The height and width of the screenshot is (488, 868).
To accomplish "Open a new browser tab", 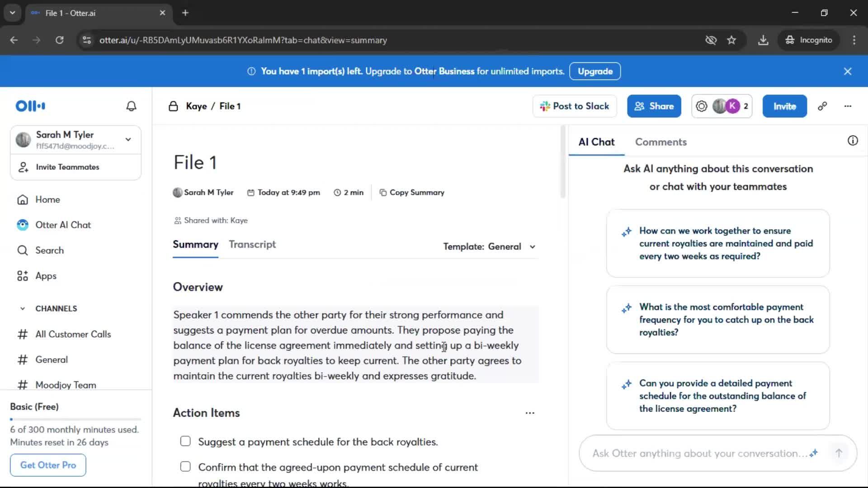I will 185,13.
